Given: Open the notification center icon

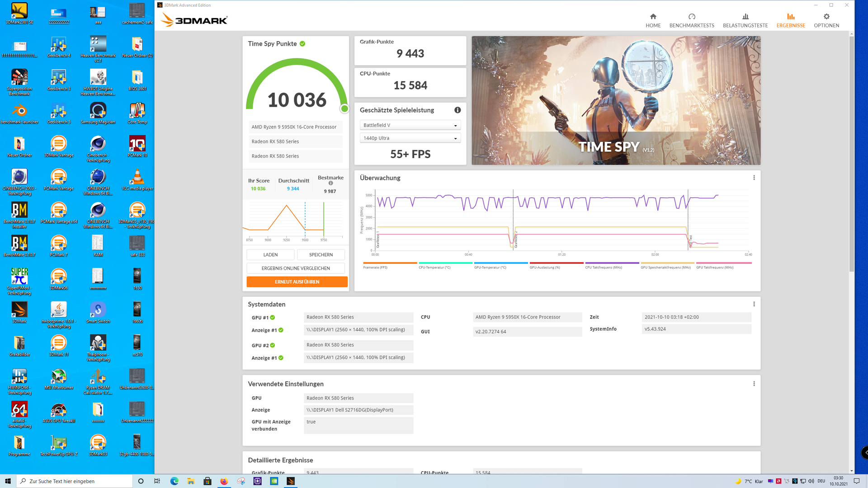Looking at the screenshot, I should coord(857,481).
